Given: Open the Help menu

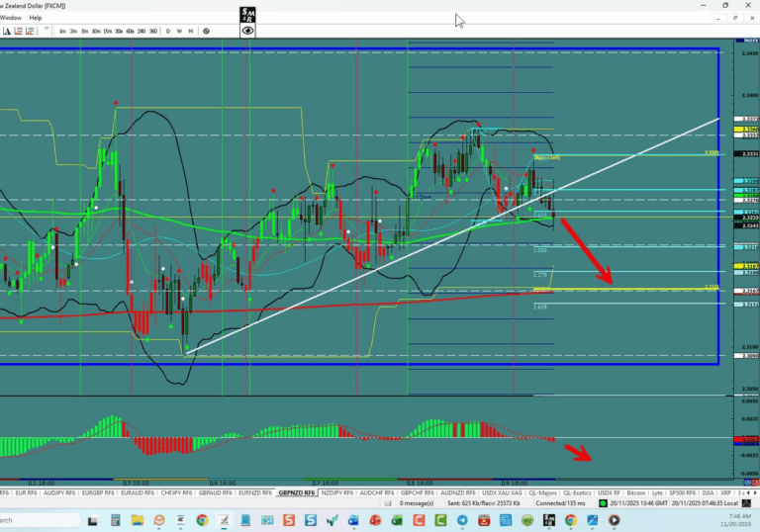Looking at the screenshot, I should tap(36, 18).
